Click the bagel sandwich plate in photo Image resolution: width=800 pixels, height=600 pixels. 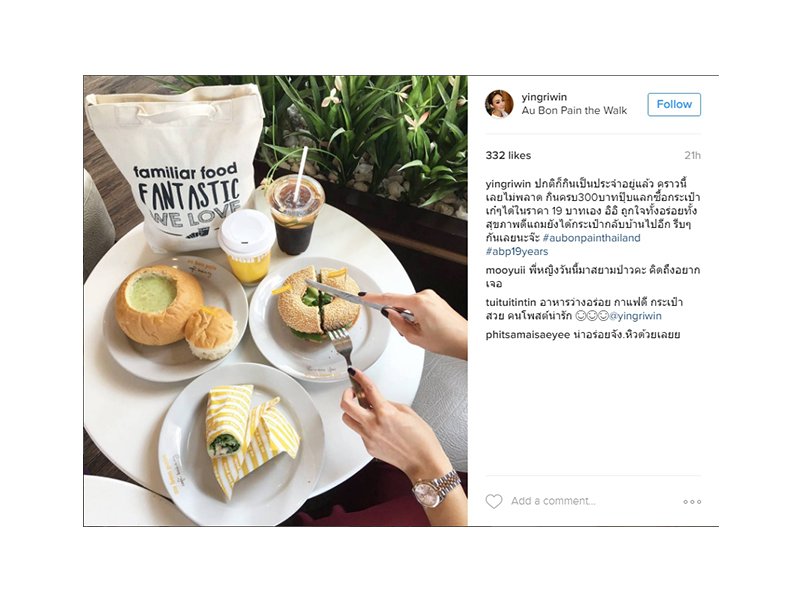[x=319, y=319]
